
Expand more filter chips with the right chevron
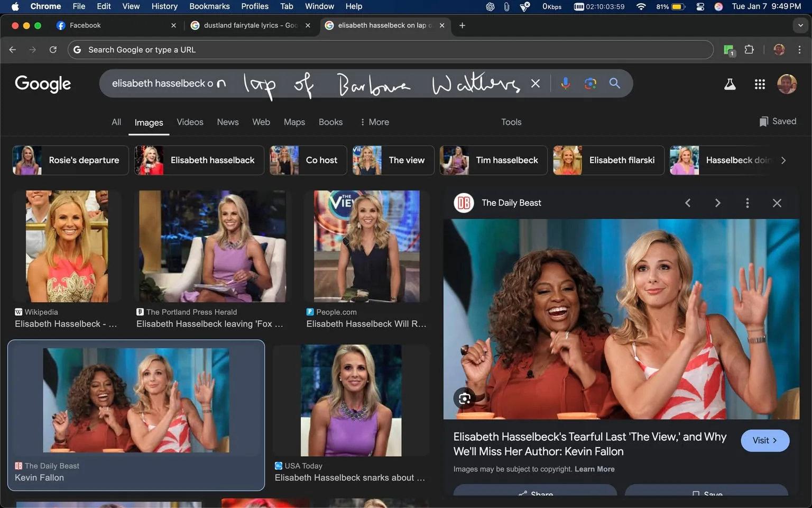pos(784,160)
